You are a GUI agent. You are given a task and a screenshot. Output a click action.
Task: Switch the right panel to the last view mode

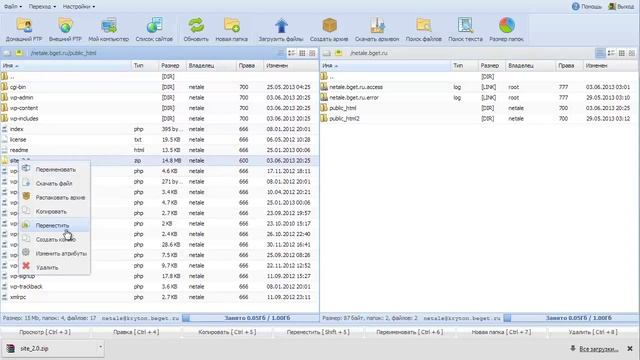pos(632,53)
